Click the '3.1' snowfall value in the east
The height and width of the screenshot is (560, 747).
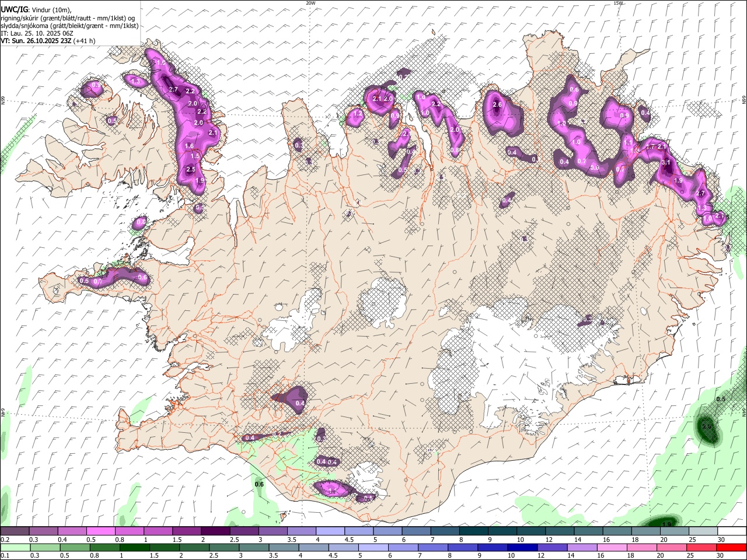click(x=666, y=163)
